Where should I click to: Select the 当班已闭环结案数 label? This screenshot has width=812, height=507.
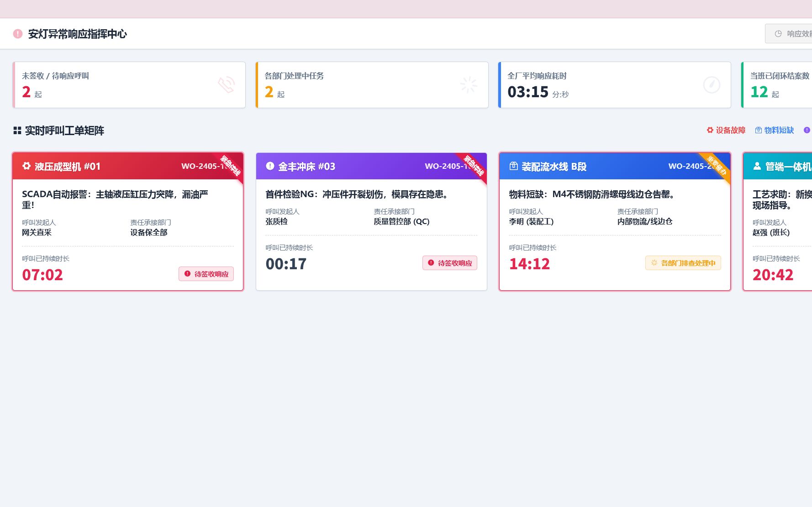(x=780, y=76)
